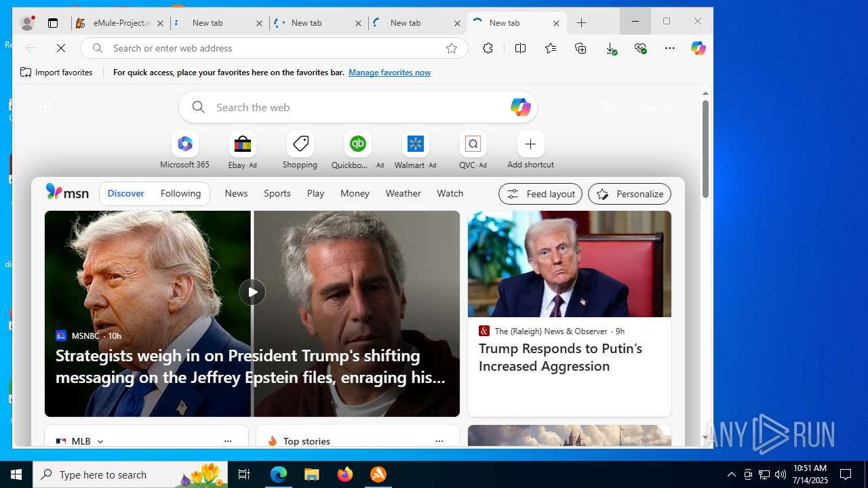Image resolution: width=868 pixels, height=488 pixels.
Task: Open Trump Responds to Putin's article
Action: [x=560, y=357]
